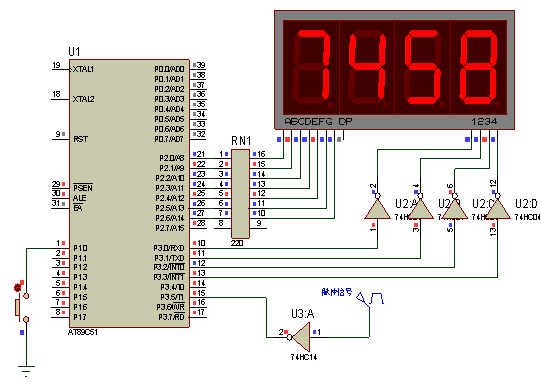Click the third display digit showing 5
The height and width of the screenshot is (387, 541).
pos(423,68)
